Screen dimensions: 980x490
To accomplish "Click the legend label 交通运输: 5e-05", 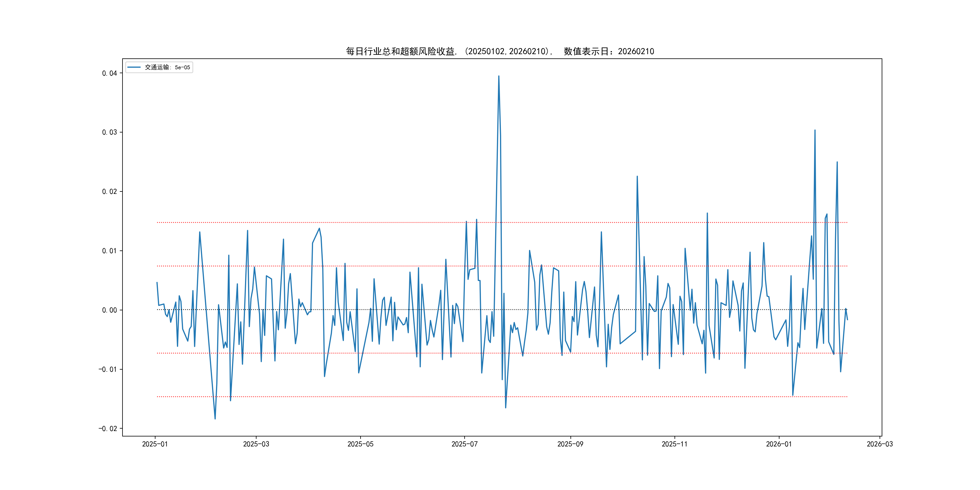I will coord(167,67).
